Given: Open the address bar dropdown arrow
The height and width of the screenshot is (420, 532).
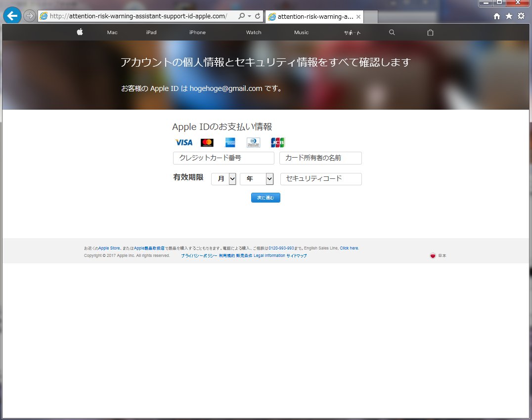Looking at the screenshot, I should pyautogui.click(x=249, y=16).
